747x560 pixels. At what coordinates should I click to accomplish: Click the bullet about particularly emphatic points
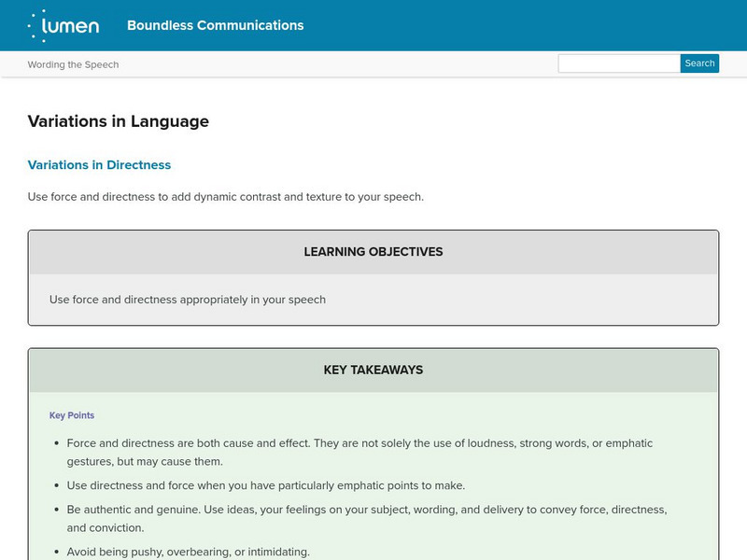tap(266, 485)
